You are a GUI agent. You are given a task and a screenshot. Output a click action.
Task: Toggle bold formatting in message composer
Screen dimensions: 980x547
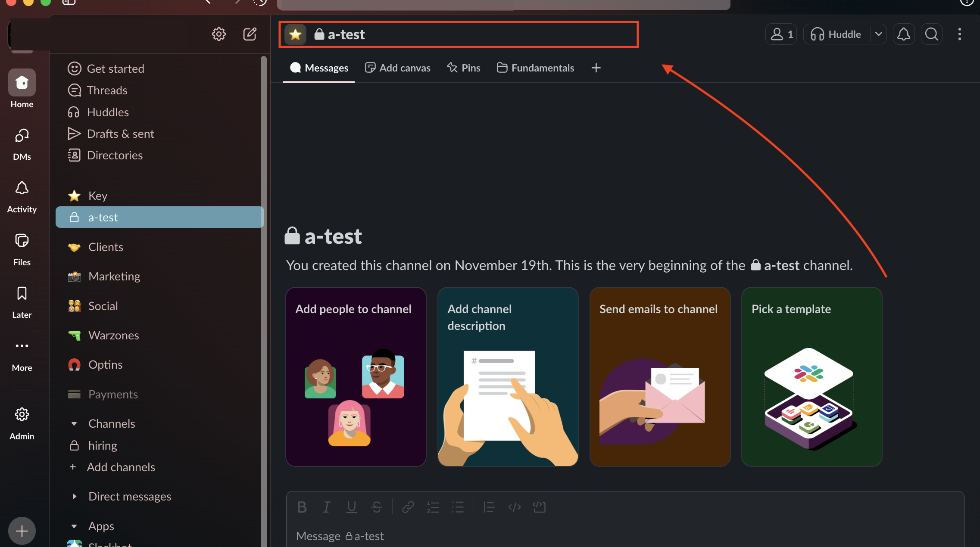pos(302,507)
